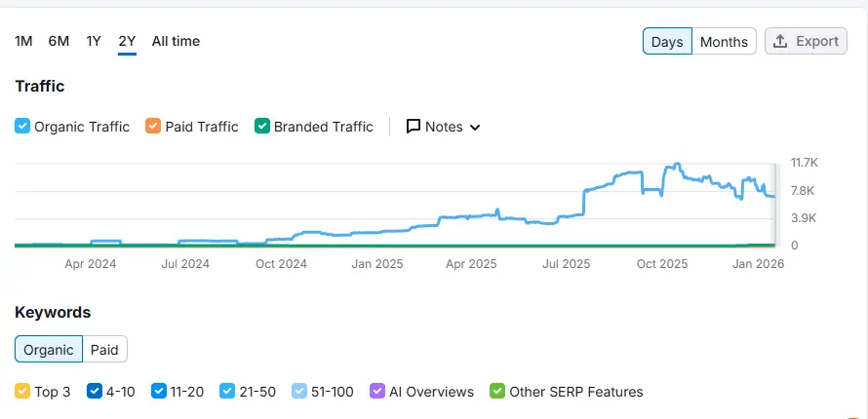Toggle the 21-50 positions checkbox

click(227, 392)
